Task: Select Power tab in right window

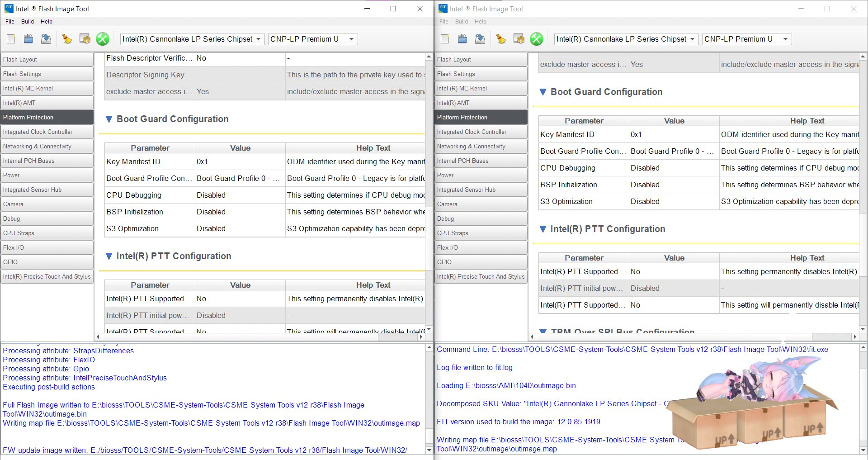Action: [481, 175]
